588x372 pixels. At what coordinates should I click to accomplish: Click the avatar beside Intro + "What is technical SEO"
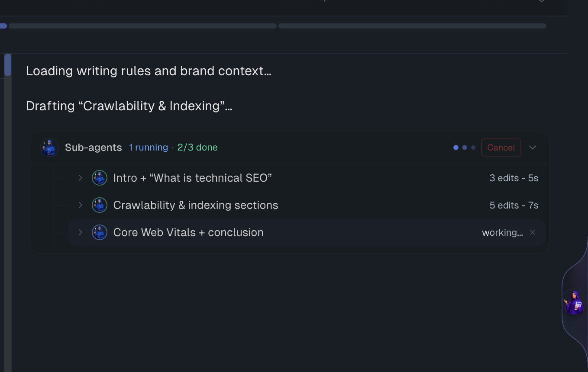click(100, 178)
